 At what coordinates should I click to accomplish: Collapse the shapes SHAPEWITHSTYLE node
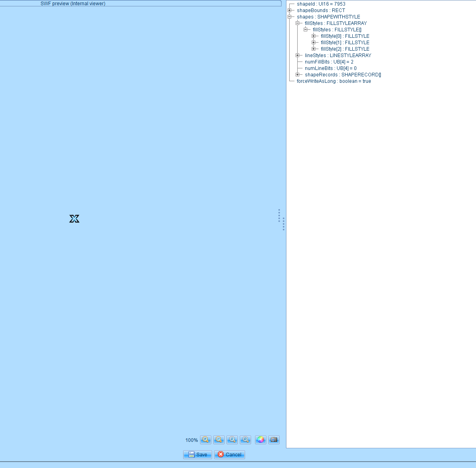pyautogui.click(x=289, y=17)
